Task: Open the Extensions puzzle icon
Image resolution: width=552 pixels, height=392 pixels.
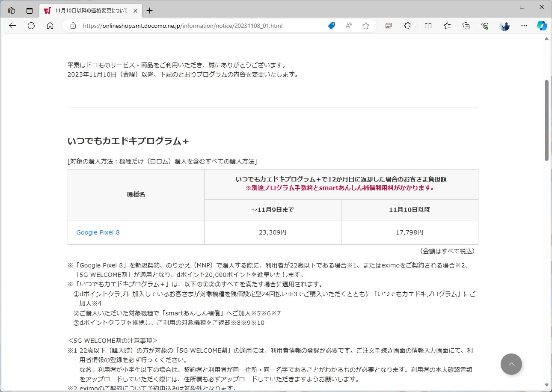Action: pos(407,26)
